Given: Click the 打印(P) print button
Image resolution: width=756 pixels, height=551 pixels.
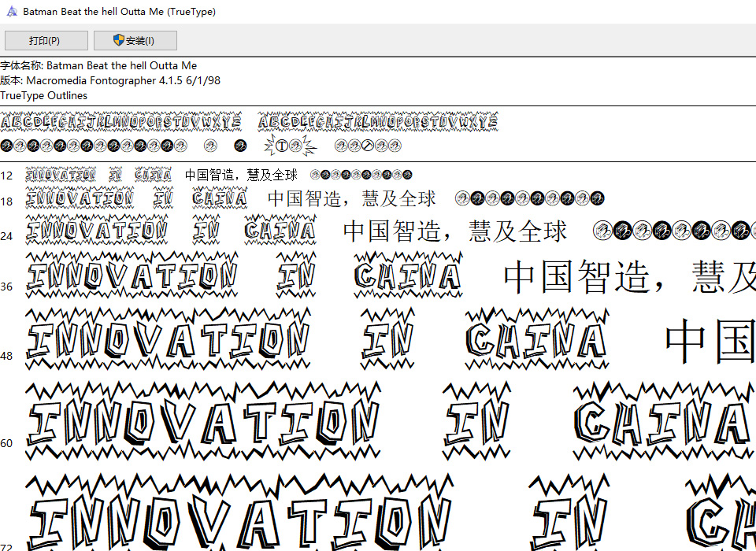Looking at the screenshot, I should tap(46, 40).
